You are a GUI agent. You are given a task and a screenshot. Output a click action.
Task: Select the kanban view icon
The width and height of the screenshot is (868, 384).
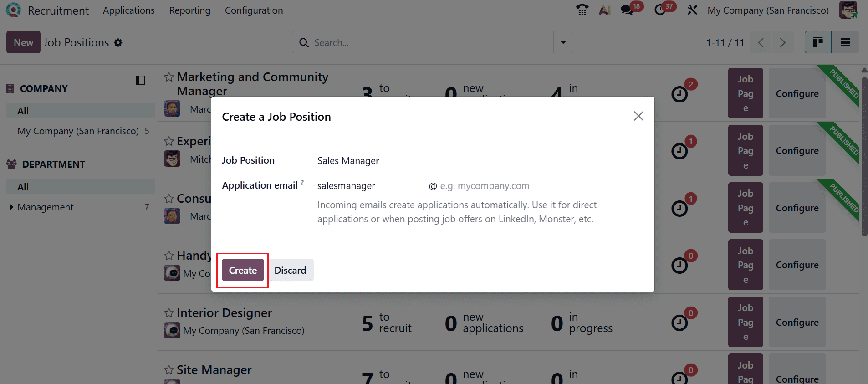coord(817,42)
